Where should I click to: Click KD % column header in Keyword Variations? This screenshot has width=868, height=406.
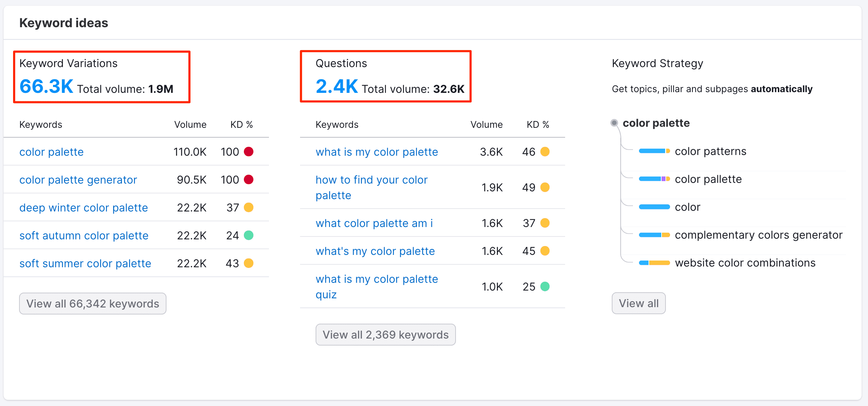point(242,125)
